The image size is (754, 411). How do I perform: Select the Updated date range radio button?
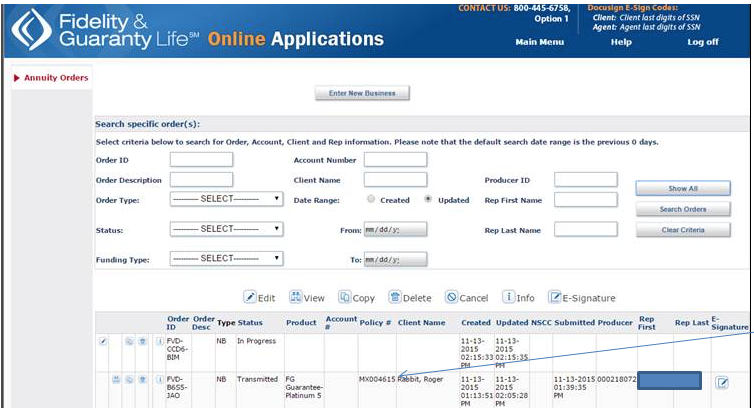tap(429, 199)
